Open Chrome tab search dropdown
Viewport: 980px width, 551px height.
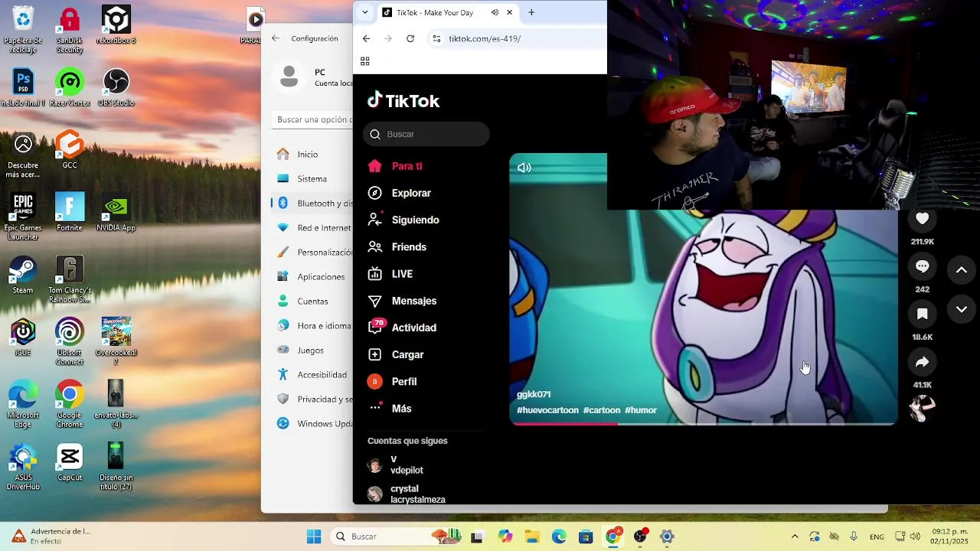[365, 12]
